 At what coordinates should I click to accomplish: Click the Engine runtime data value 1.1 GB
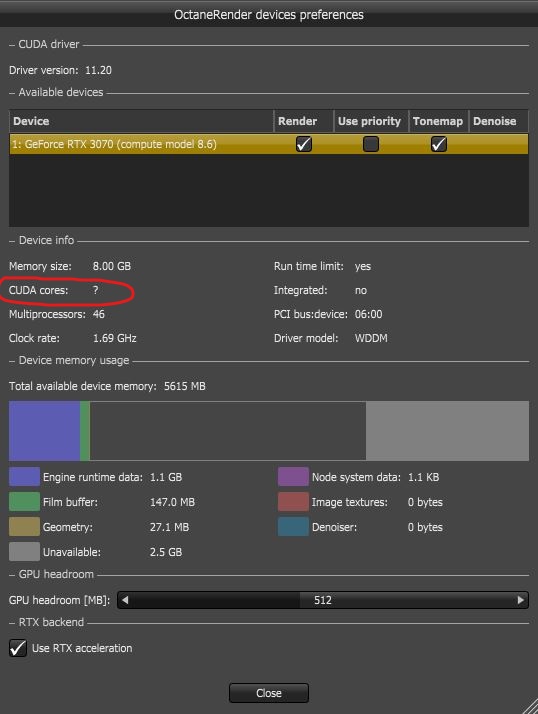166,477
